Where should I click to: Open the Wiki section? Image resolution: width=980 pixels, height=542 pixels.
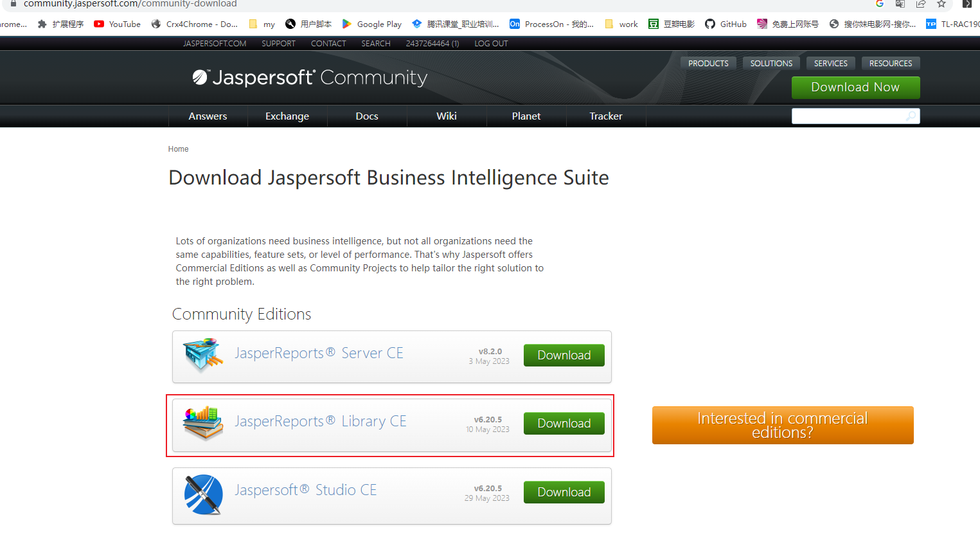[x=447, y=116]
